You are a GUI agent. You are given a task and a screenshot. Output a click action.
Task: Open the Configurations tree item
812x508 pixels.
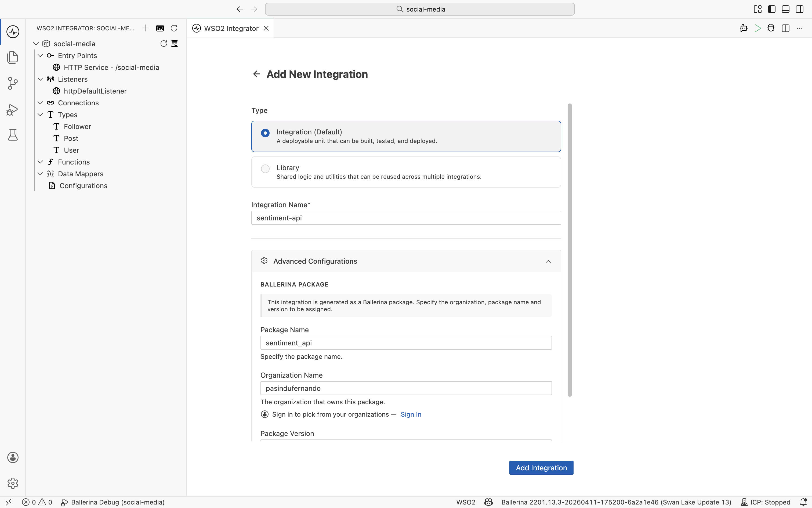click(83, 186)
